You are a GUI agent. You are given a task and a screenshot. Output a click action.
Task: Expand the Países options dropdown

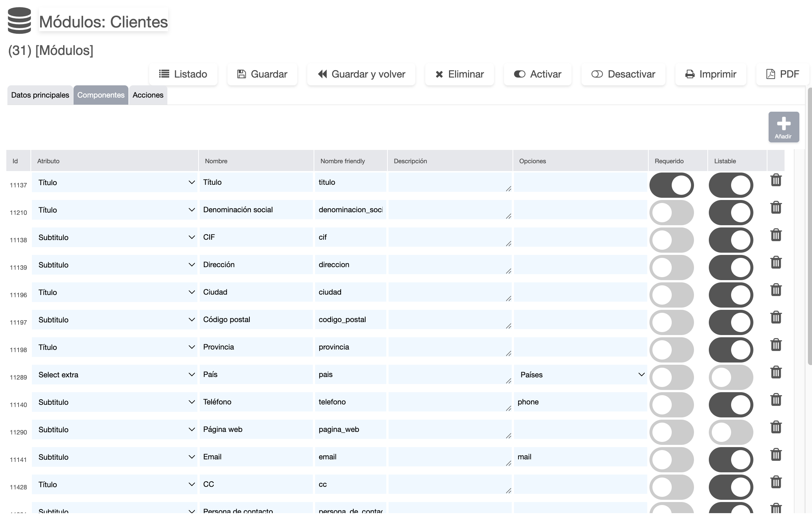pos(581,375)
